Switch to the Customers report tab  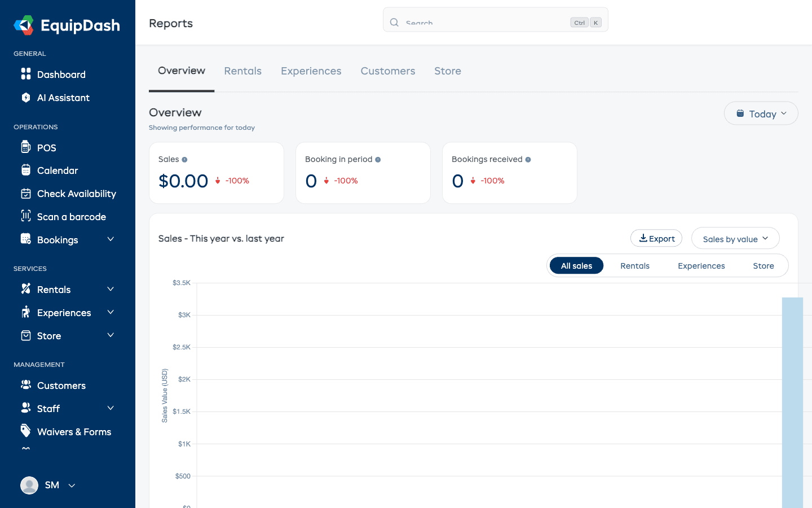(387, 71)
